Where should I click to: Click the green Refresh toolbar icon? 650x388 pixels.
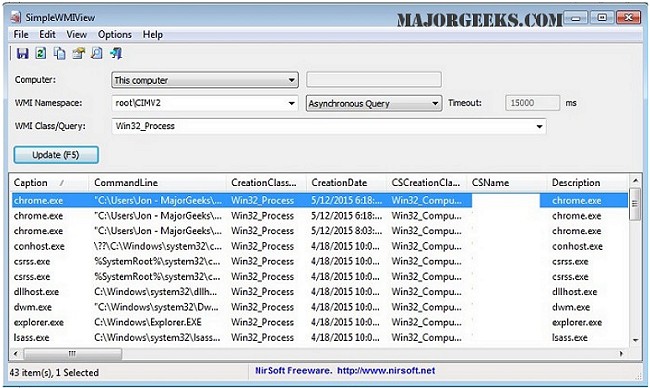[x=41, y=53]
